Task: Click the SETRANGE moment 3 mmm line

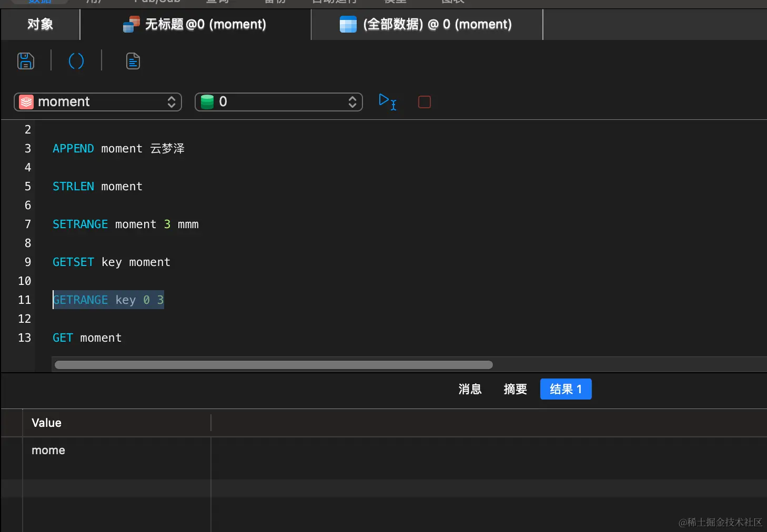Action: (126, 224)
